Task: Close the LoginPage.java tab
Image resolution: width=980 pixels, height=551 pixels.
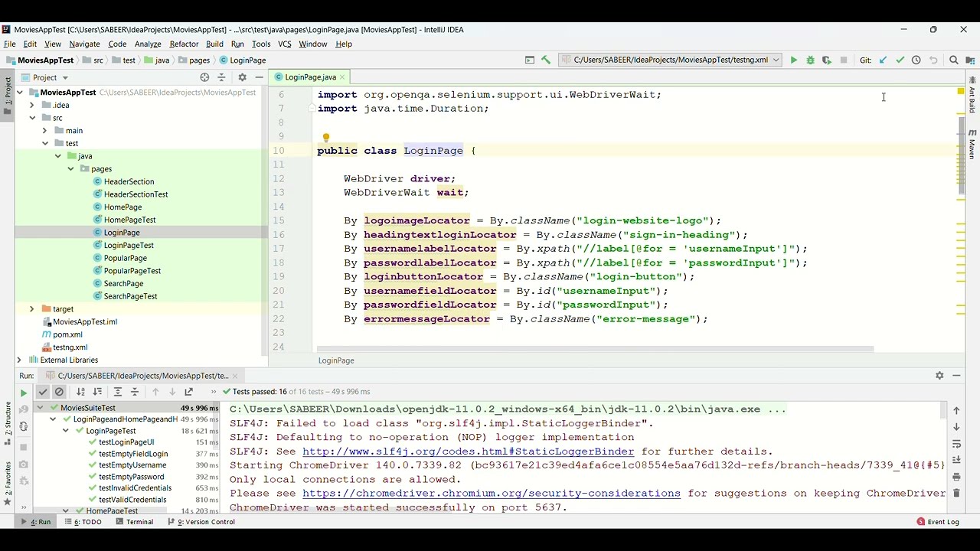Action: coord(342,77)
